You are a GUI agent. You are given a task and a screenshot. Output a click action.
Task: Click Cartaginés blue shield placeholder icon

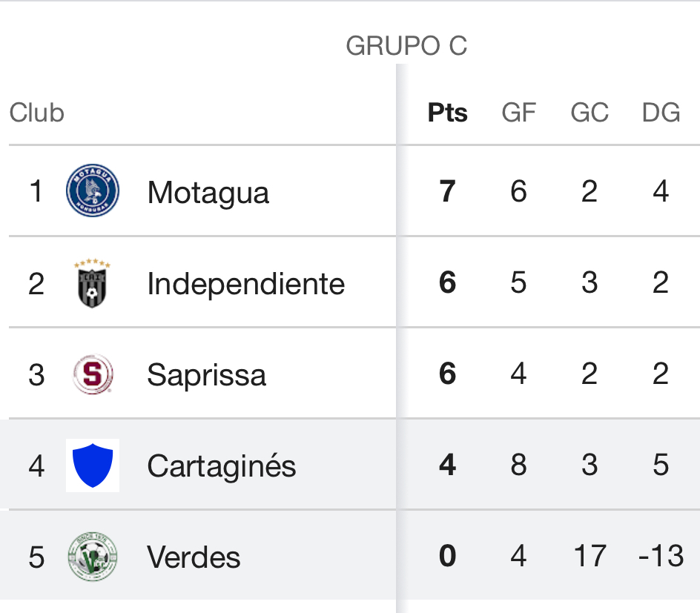[x=93, y=465]
